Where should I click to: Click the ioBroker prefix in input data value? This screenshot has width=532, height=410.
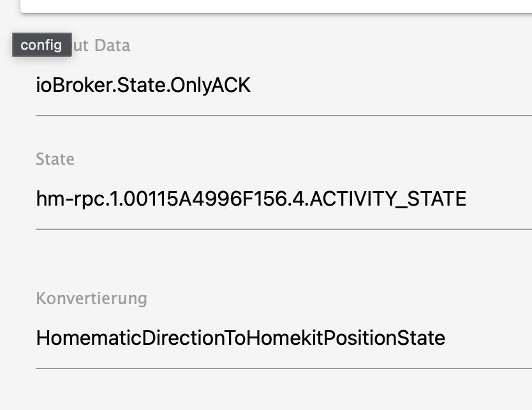pos(68,86)
